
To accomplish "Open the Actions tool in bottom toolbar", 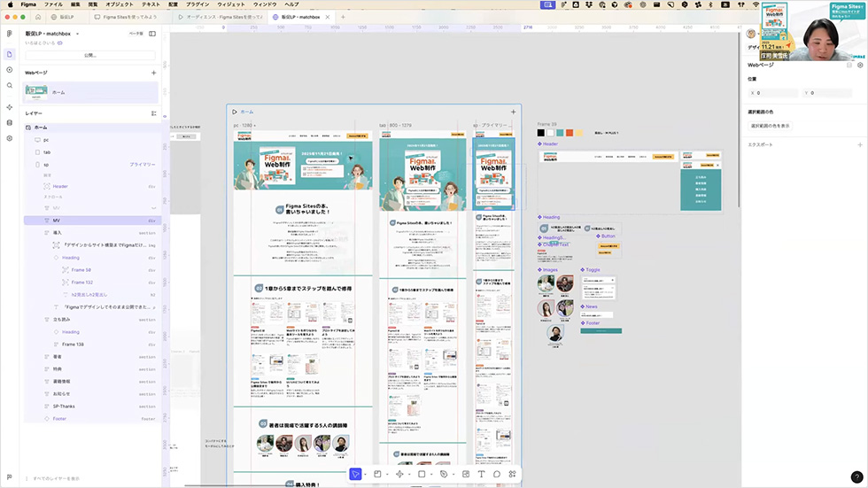I will 512,474.
